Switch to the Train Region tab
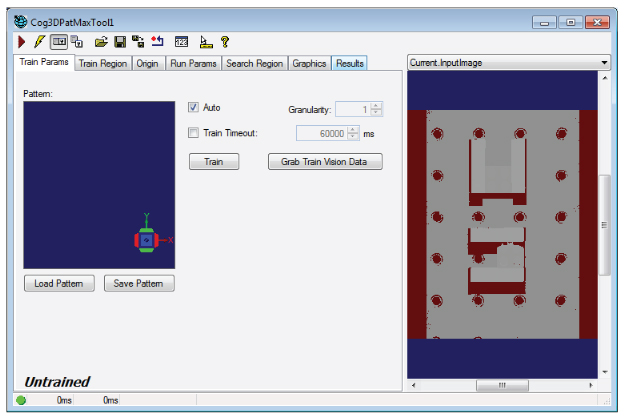The width and height of the screenshot is (624, 416). pyautogui.click(x=103, y=63)
